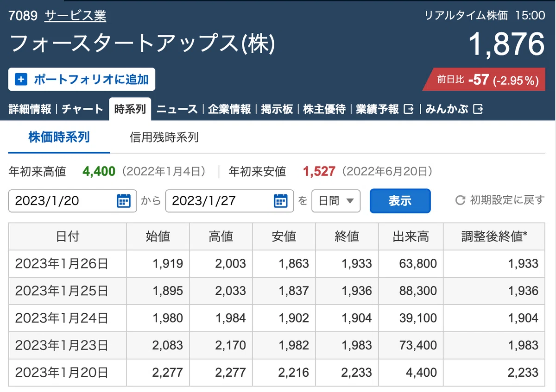Click the company name フォースタートアップス(株)
The height and width of the screenshot is (392, 556).
[142, 44]
